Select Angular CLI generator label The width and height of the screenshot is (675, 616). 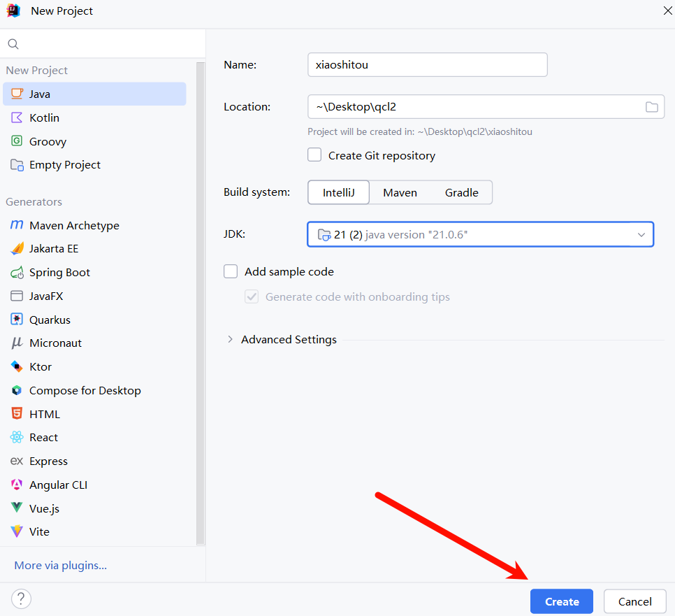(x=58, y=485)
